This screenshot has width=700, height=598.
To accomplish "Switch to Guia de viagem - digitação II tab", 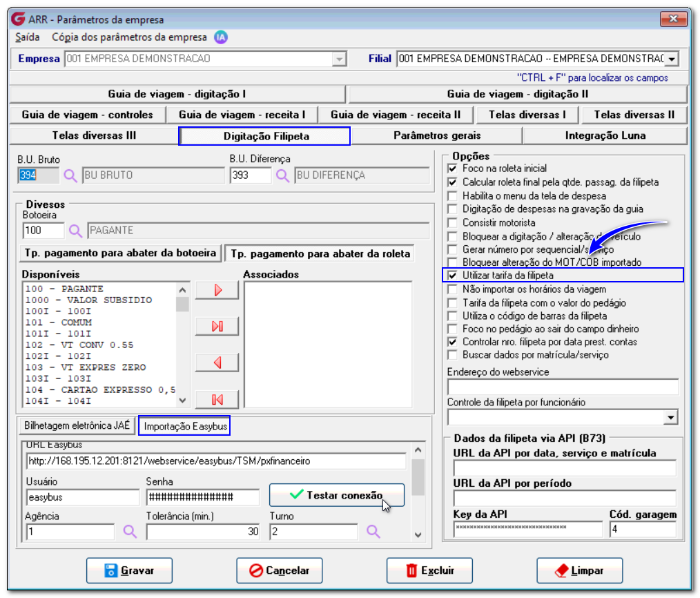I will (x=518, y=94).
